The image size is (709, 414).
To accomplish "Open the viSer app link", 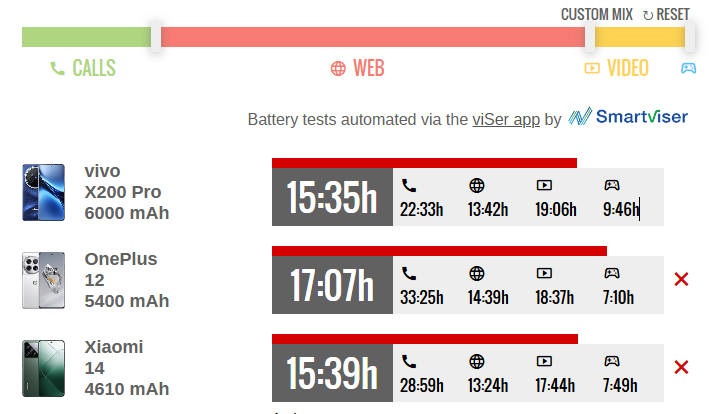I will pos(506,120).
